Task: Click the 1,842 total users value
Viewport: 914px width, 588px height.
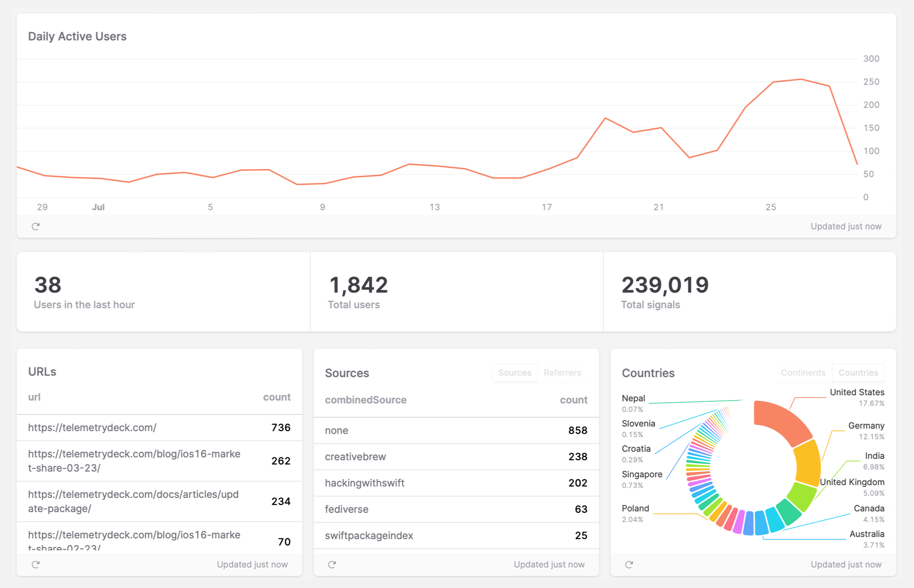Action: pos(358,285)
